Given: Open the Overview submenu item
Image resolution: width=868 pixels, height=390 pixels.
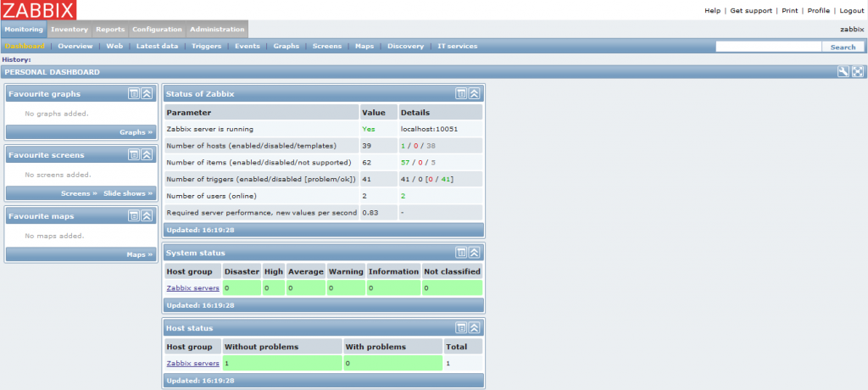Looking at the screenshot, I should [75, 46].
